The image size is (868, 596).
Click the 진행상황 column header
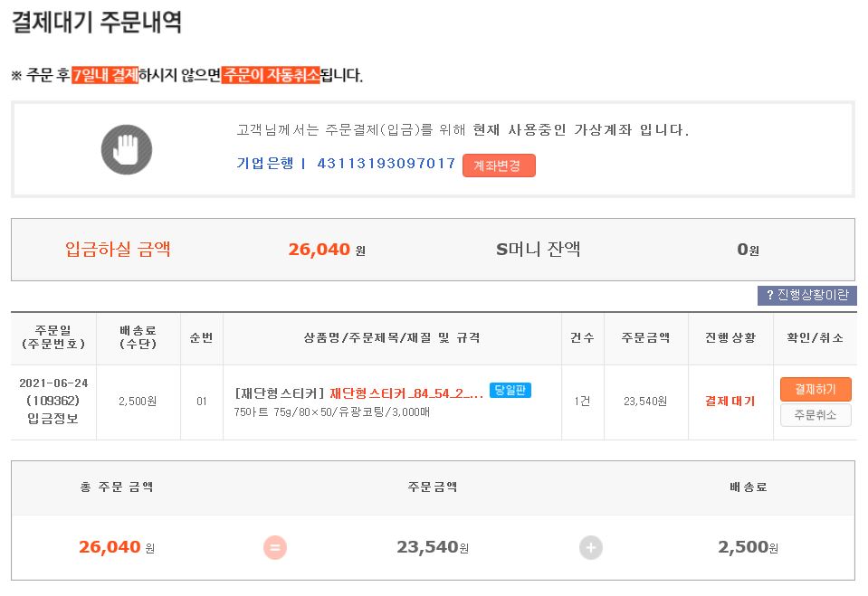coord(730,337)
